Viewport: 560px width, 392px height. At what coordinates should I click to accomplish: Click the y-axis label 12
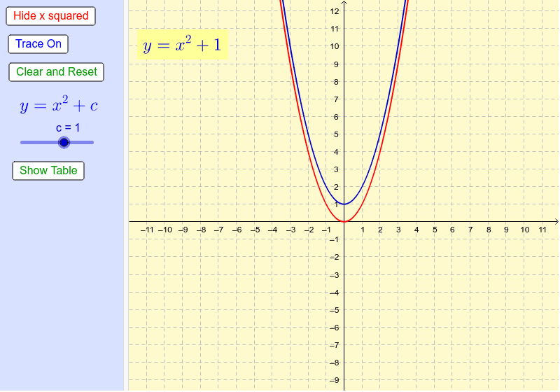[x=335, y=11]
